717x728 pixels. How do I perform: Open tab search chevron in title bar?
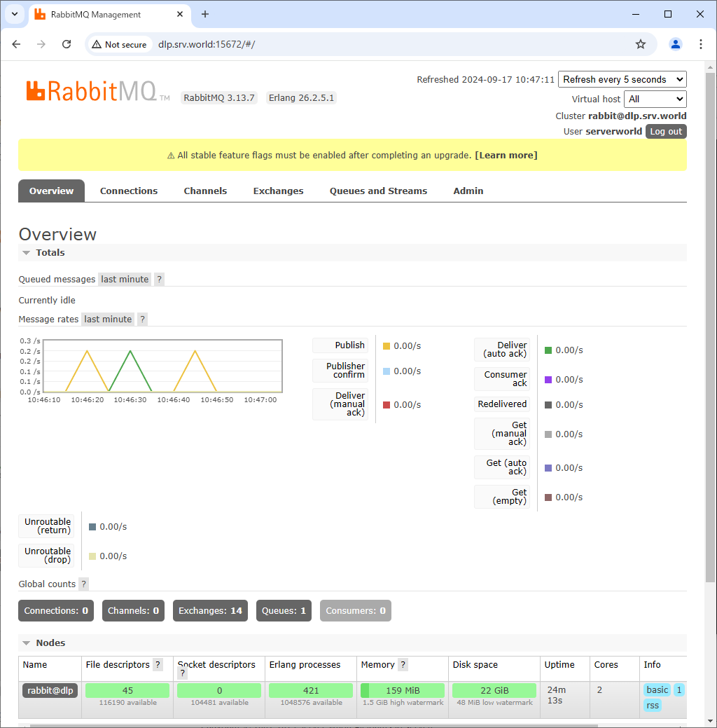click(x=15, y=15)
